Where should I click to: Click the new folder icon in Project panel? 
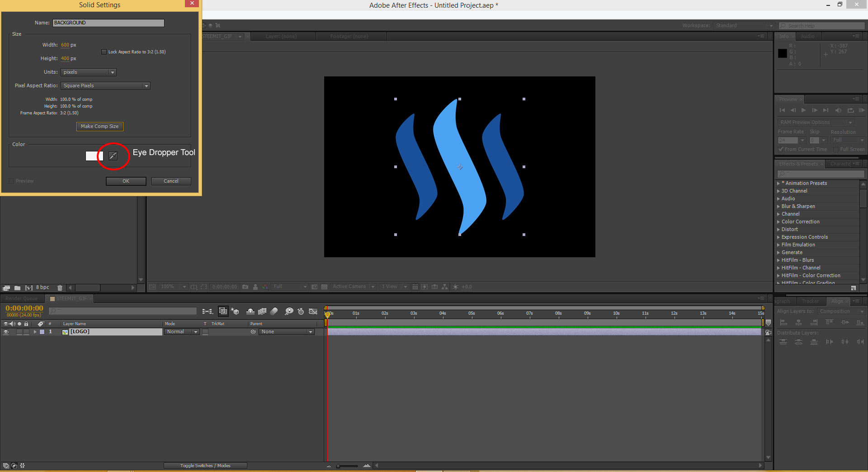[17, 288]
